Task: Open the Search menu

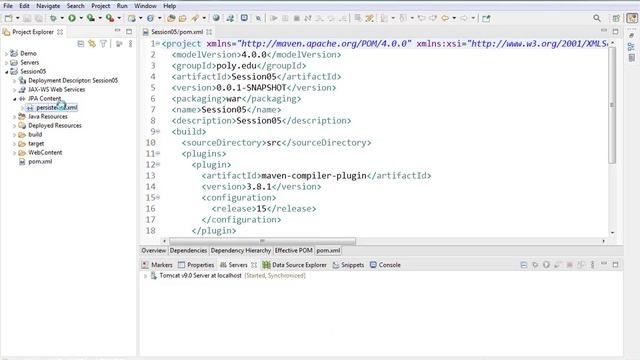Action: point(76,6)
